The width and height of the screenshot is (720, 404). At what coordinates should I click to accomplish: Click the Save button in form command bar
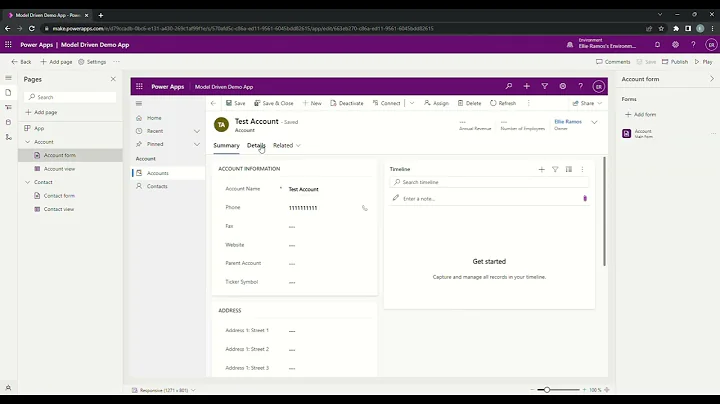(x=236, y=103)
